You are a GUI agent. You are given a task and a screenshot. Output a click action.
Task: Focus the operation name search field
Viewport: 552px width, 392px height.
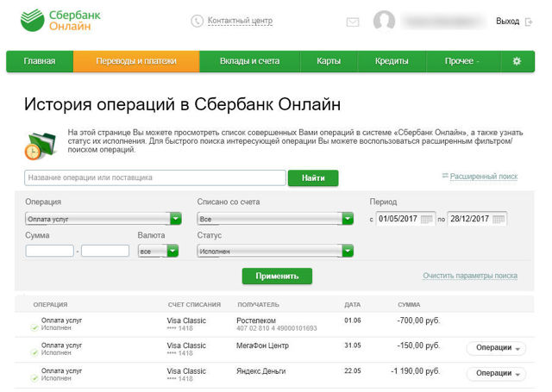click(x=155, y=177)
